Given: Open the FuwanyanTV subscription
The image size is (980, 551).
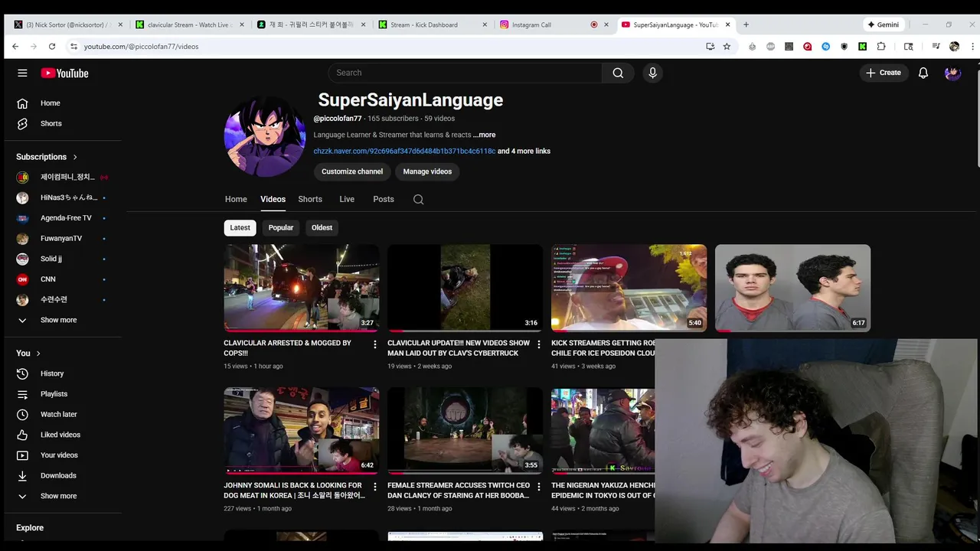Looking at the screenshot, I should pos(63,238).
